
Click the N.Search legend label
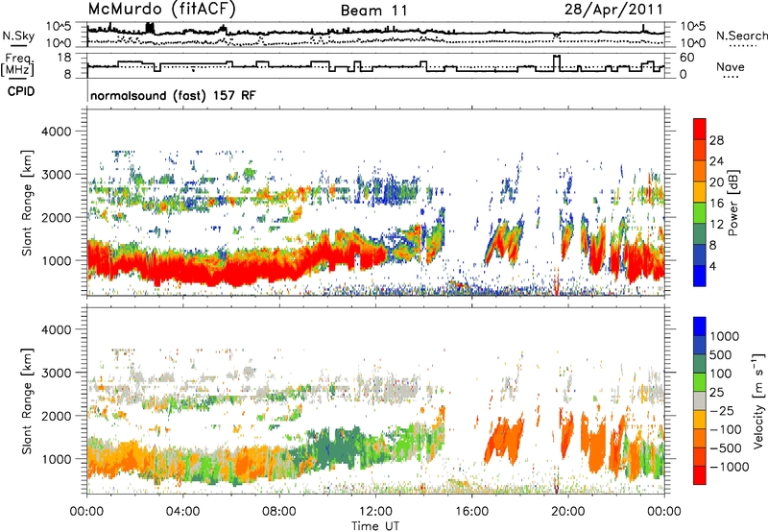pyautogui.click(x=741, y=36)
